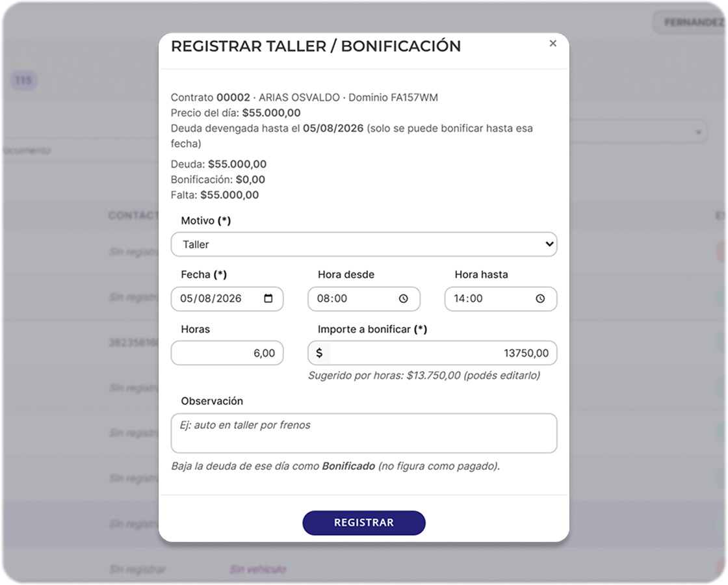728x585 pixels.
Task: Open the clock picker in Hora hasta
Action: [x=540, y=299]
